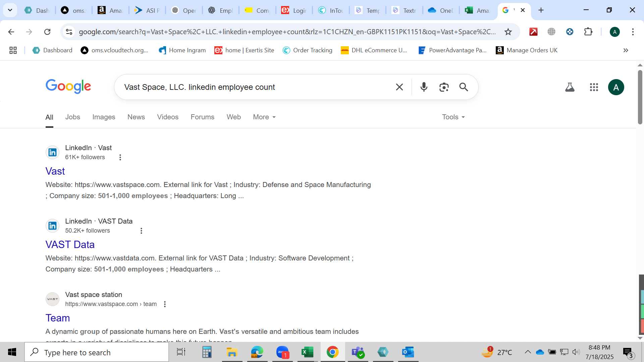Click the magnifier search submit icon

464,87
